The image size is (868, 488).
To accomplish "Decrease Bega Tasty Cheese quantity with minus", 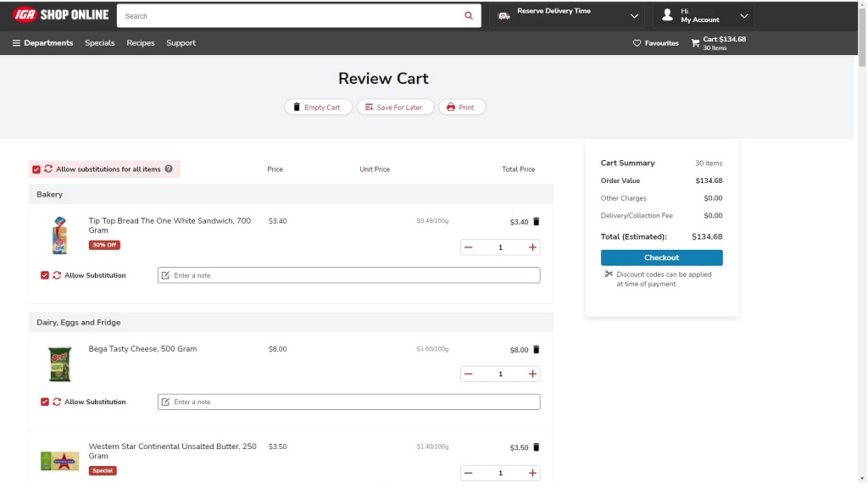I will point(469,374).
